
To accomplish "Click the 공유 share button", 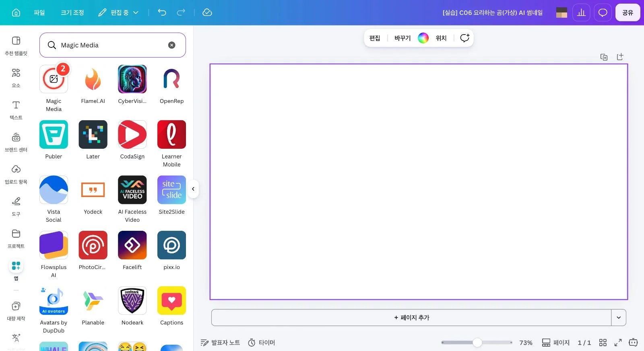I will 628,12.
